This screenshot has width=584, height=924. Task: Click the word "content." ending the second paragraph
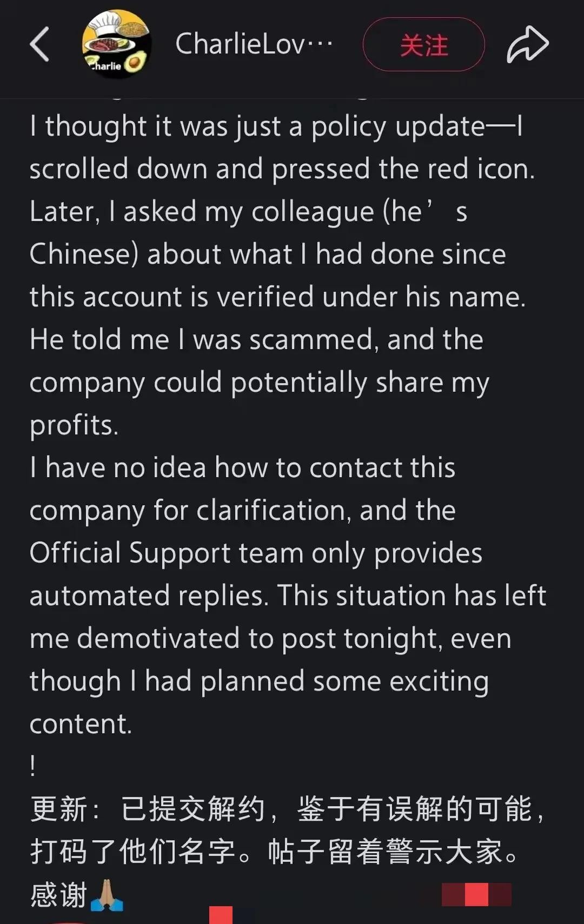[x=81, y=724]
